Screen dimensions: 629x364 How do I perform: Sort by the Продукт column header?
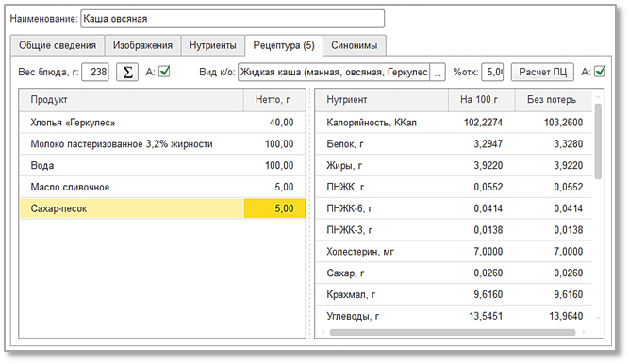click(131, 100)
